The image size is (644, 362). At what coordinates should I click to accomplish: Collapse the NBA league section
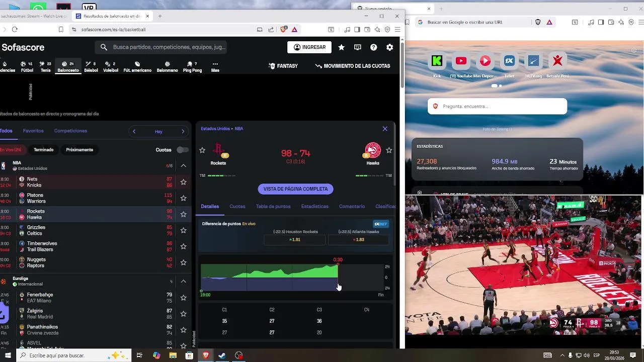(x=183, y=165)
